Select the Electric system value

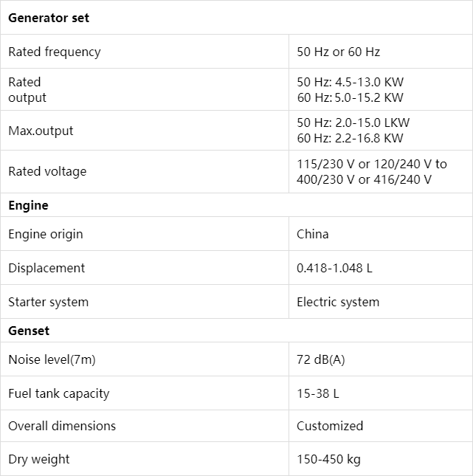pyautogui.click(x=338, y=302)
